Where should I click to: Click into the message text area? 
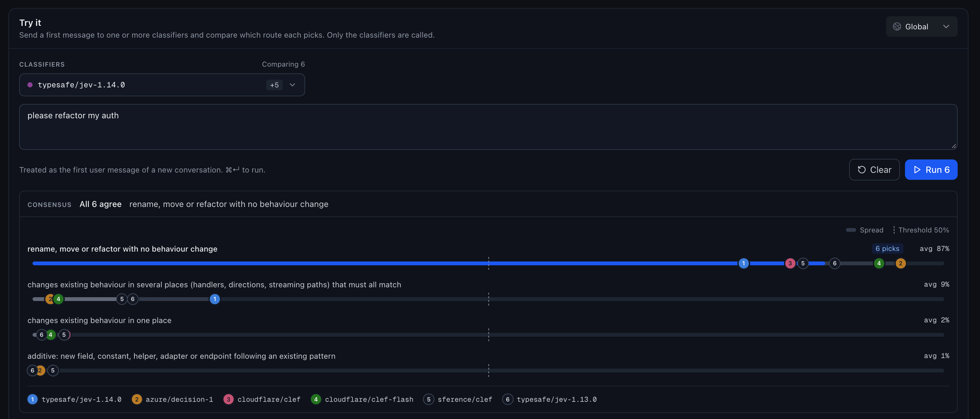click(x=488, y=127)
